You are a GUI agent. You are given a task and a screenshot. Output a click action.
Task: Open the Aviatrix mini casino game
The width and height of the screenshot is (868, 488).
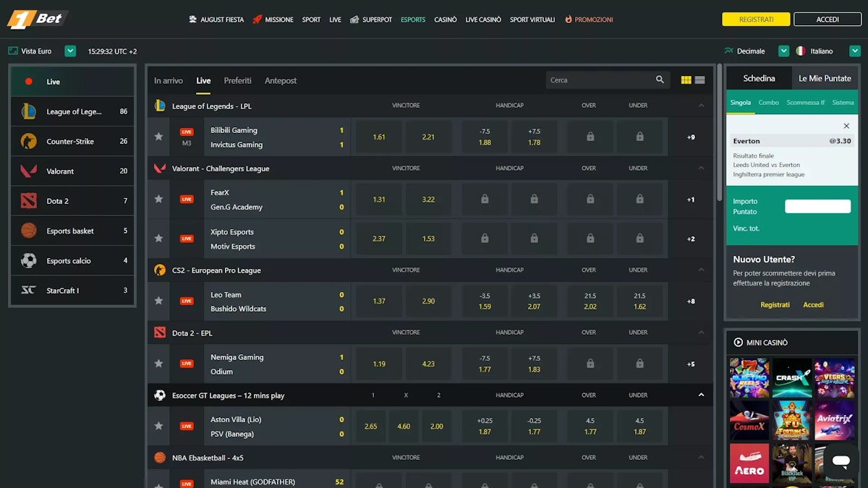coord(835,420)
